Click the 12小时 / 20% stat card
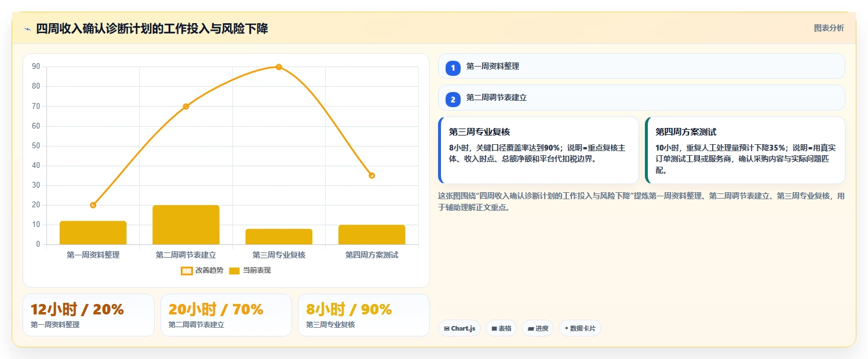868x359 pixels. [89, 315]
